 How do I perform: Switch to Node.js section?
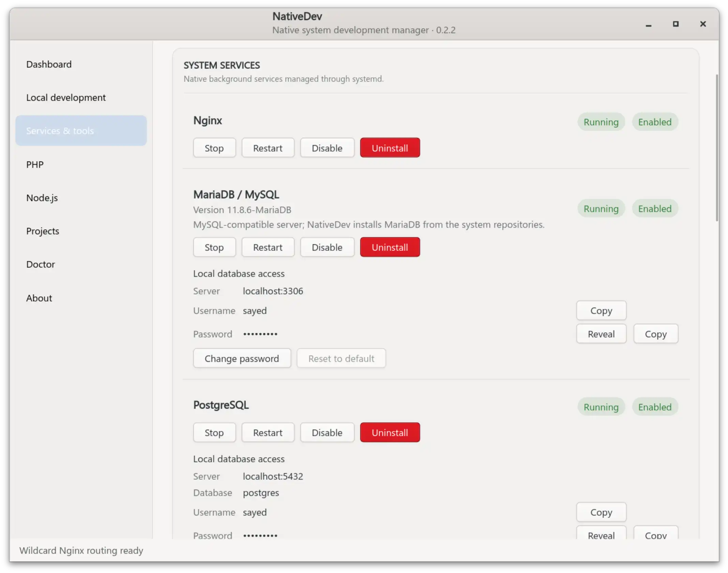81,198
